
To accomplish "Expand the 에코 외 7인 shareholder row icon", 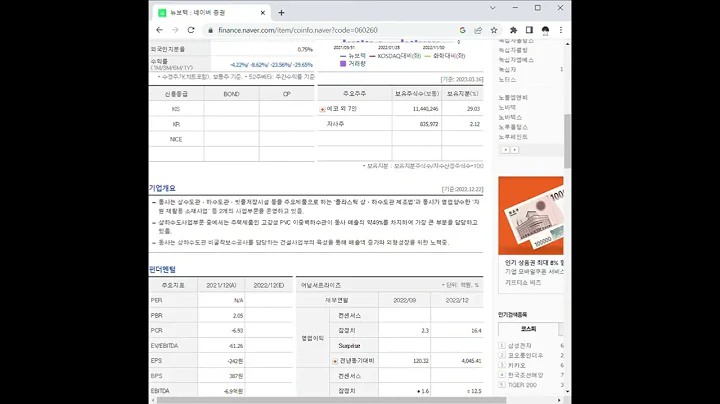I will (322, 109).
